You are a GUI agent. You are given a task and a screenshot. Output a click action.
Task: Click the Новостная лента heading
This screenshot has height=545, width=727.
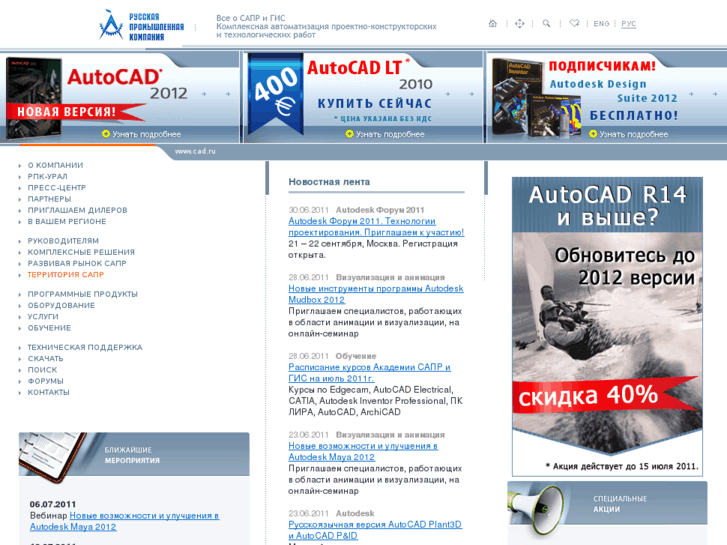click(329, 182)
